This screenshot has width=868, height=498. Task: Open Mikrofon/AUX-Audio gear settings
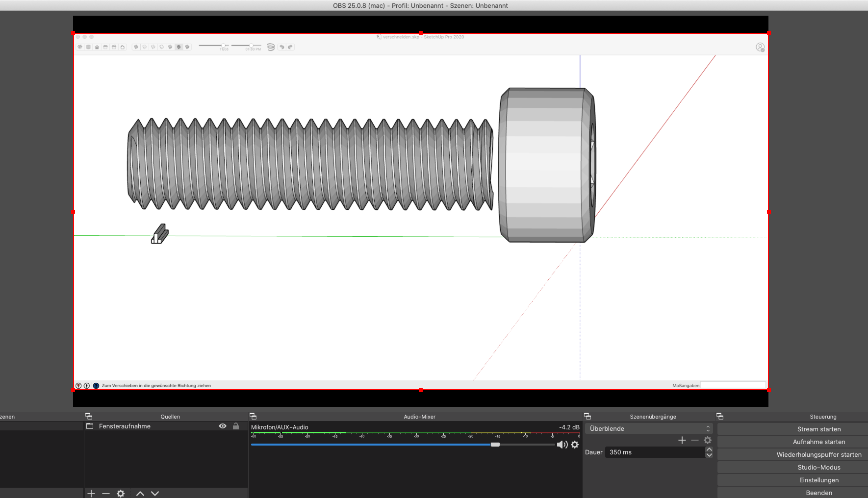click(575, 445)
